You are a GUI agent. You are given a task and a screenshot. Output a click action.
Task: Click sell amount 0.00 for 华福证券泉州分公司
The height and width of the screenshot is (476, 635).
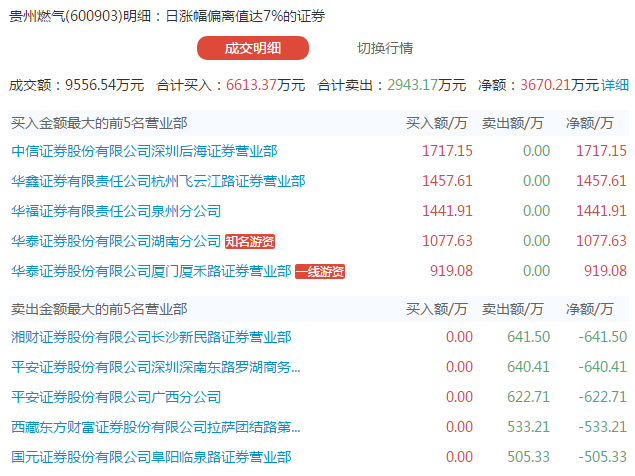click(537, 211)
